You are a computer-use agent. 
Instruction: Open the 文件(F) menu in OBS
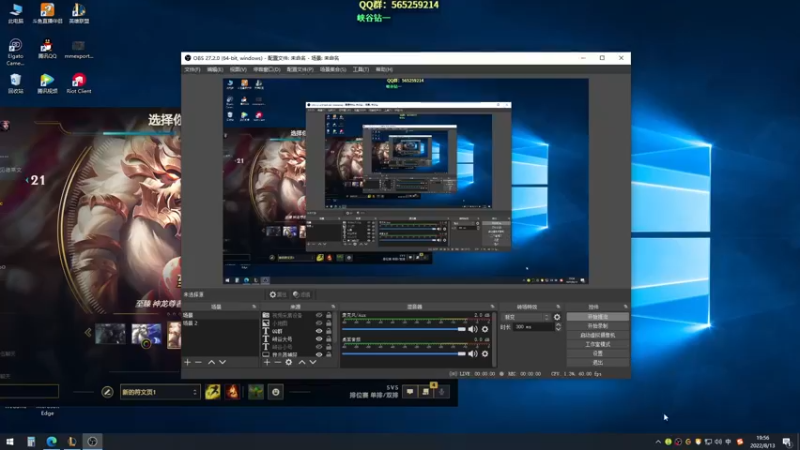(192, 69)
